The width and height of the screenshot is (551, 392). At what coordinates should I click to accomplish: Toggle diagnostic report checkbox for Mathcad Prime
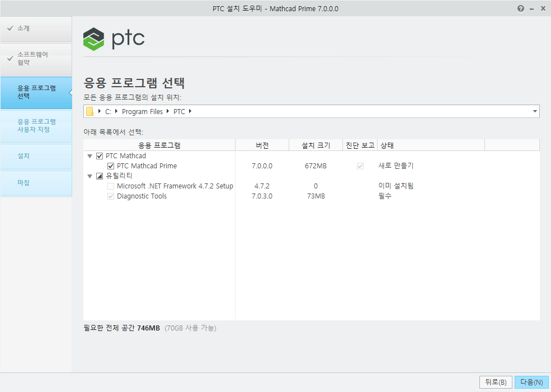[360, 166]
